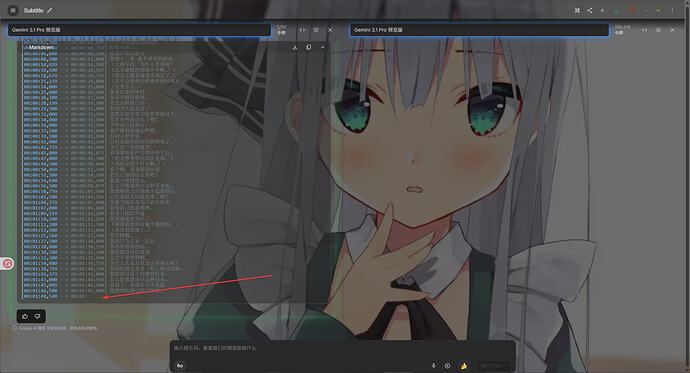
Task: Show code for the left model panel
Action: [x=302, y=30]
